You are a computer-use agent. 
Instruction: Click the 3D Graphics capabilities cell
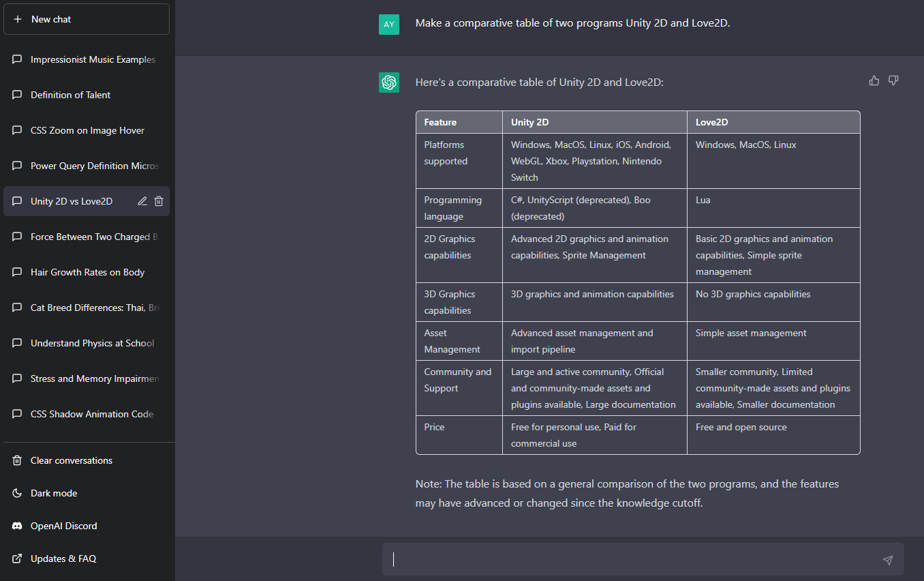(459, 302)
